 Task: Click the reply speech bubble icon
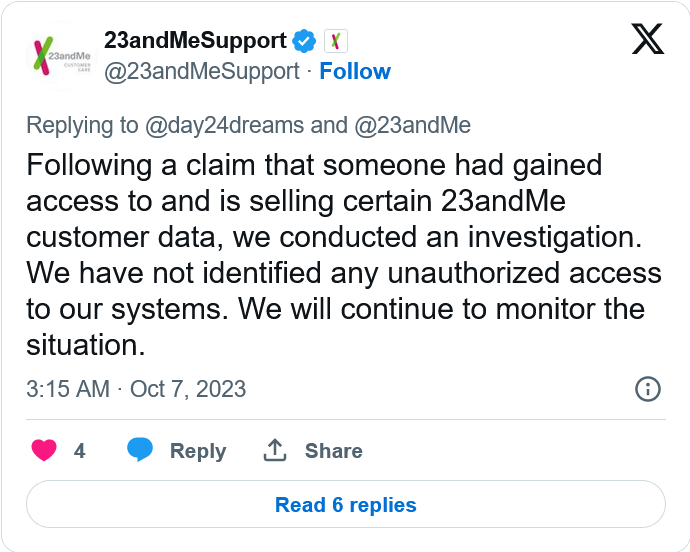(x=140, y=451)
